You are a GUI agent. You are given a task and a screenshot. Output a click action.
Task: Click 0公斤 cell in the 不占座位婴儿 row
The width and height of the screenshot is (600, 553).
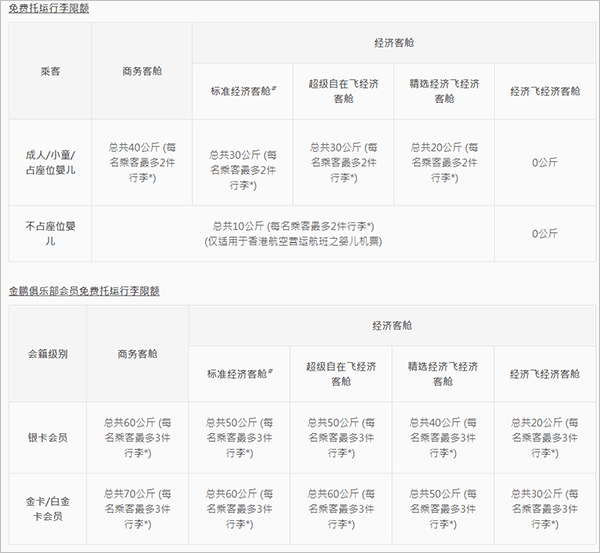pyautogui.click(x=544, y=233)
